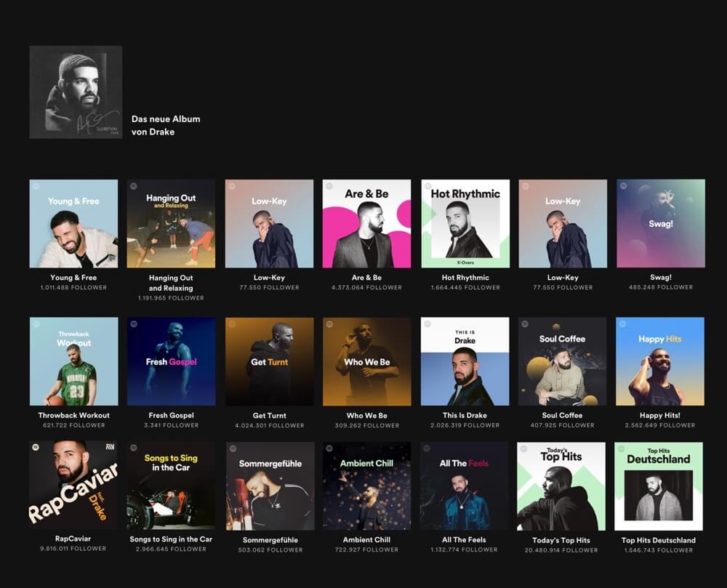Click '2.966.645 FOLLOWER' count
Image resolution: width=727 pixels, height=588 pixels.
[171, 549]
